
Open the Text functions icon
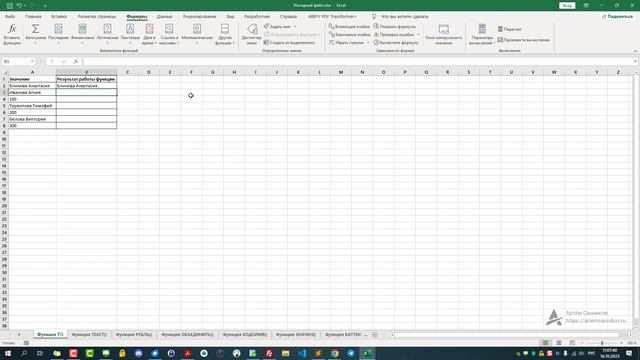(130, 29)
